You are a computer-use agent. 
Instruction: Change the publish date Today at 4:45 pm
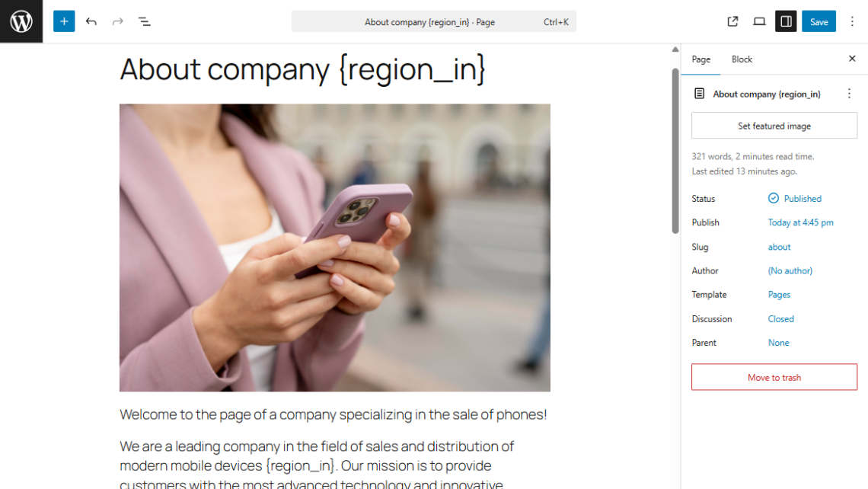tap(800, 222)
